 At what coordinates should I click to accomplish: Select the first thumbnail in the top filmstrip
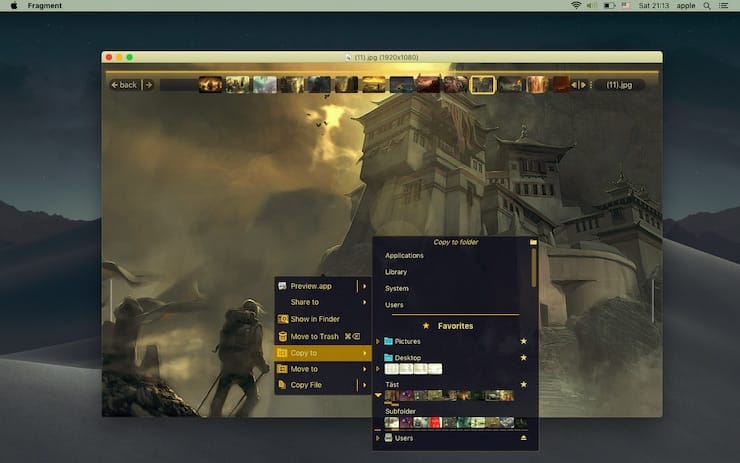210,85
